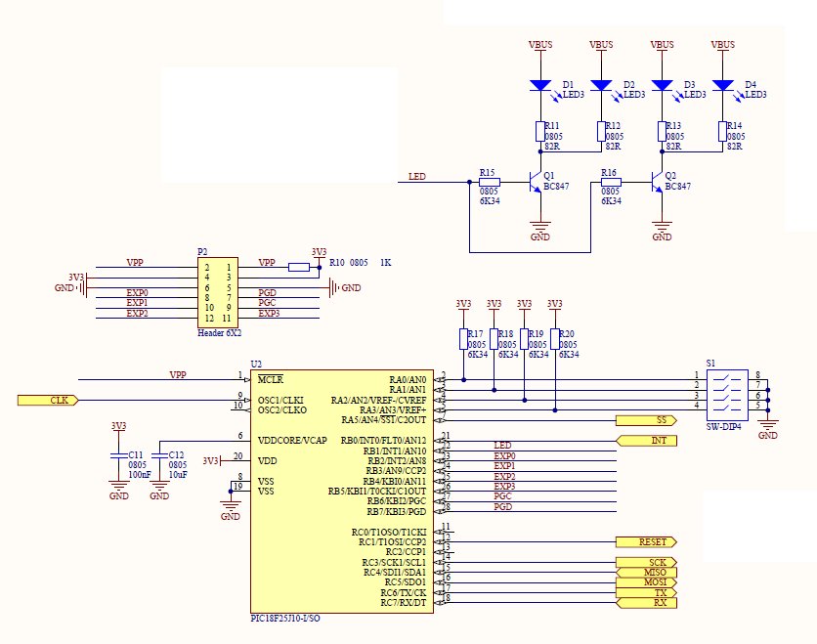Select the 3V3 power symbol above R17
Viewport: 817px width, 644px height.
coord(464,305)
